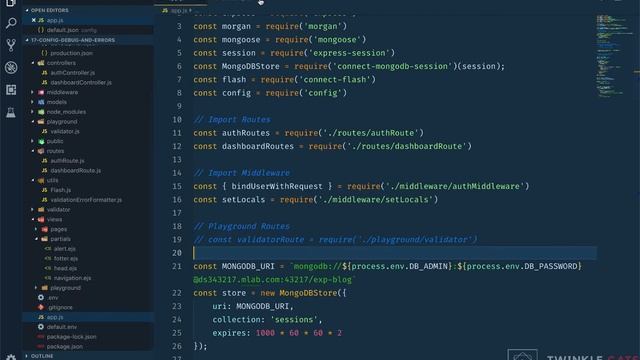The image size is (640, 360).
Task: Click 'connect-mongodb-session' string on line 6
Action: tap(393, 66)
